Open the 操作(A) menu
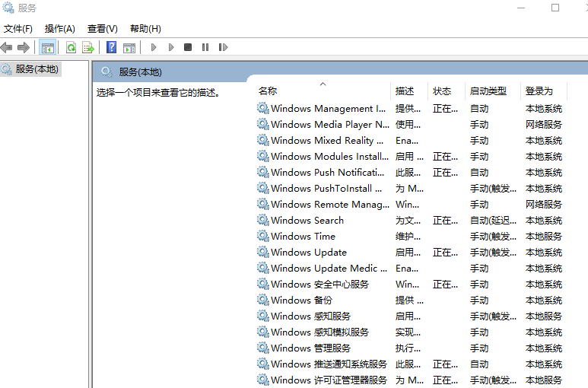588x388 pixels. click(x=59, y=29)
